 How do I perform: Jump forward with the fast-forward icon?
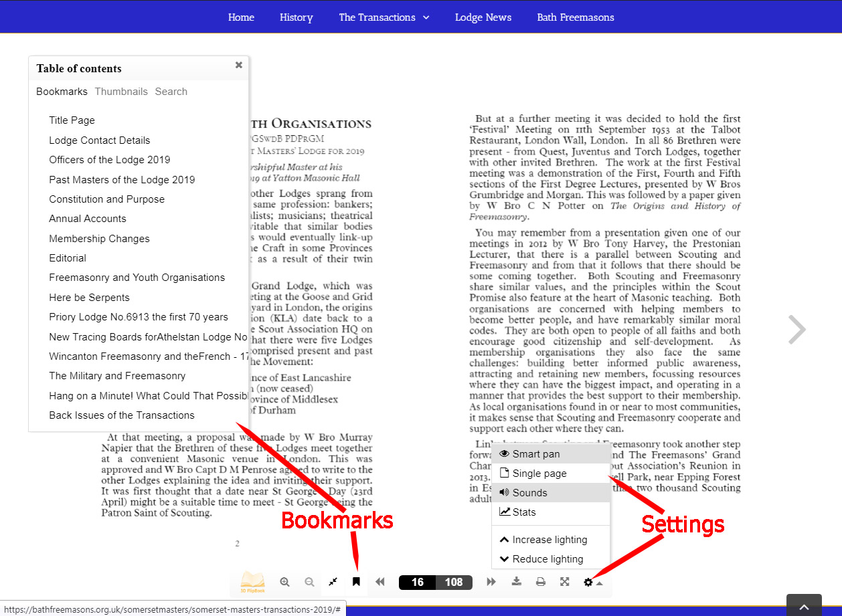491,582
